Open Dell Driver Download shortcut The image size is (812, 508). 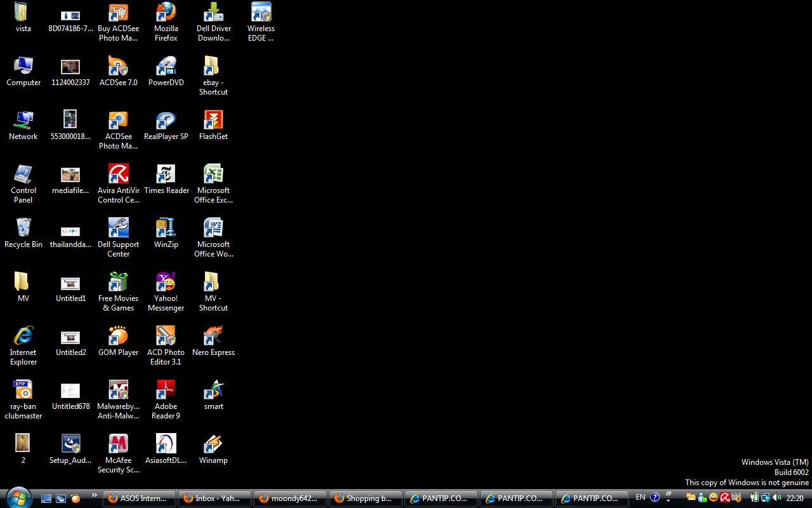[213, 22]
